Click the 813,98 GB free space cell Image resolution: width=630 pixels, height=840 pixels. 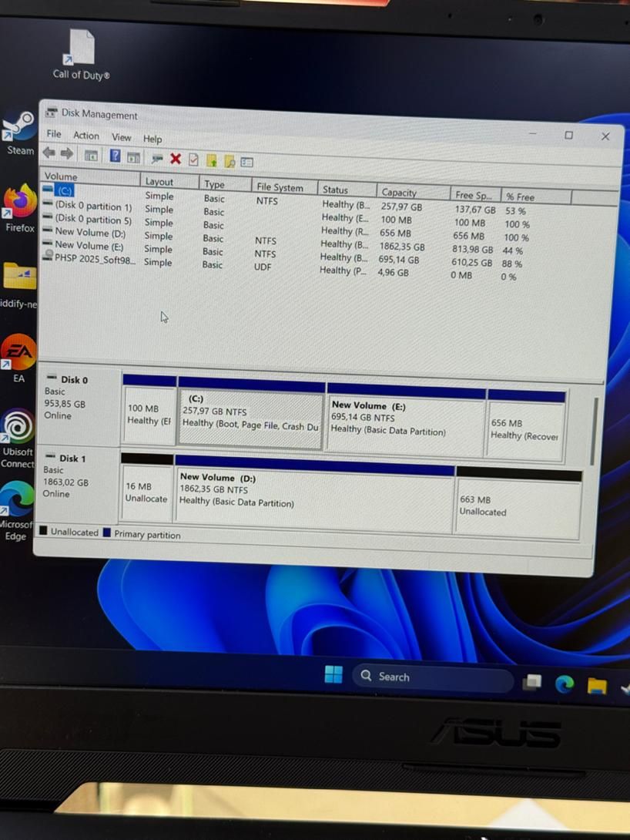tap(473, 250)
